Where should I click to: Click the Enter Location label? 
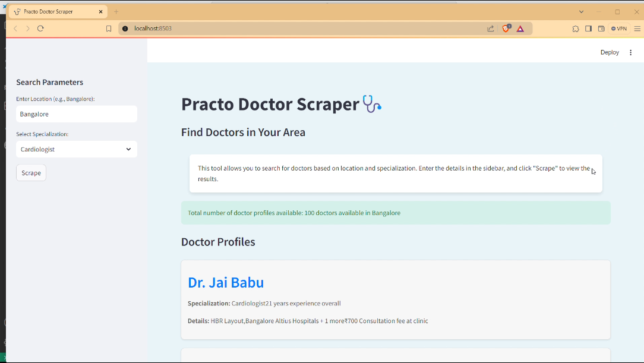click(x=55, y=99)
